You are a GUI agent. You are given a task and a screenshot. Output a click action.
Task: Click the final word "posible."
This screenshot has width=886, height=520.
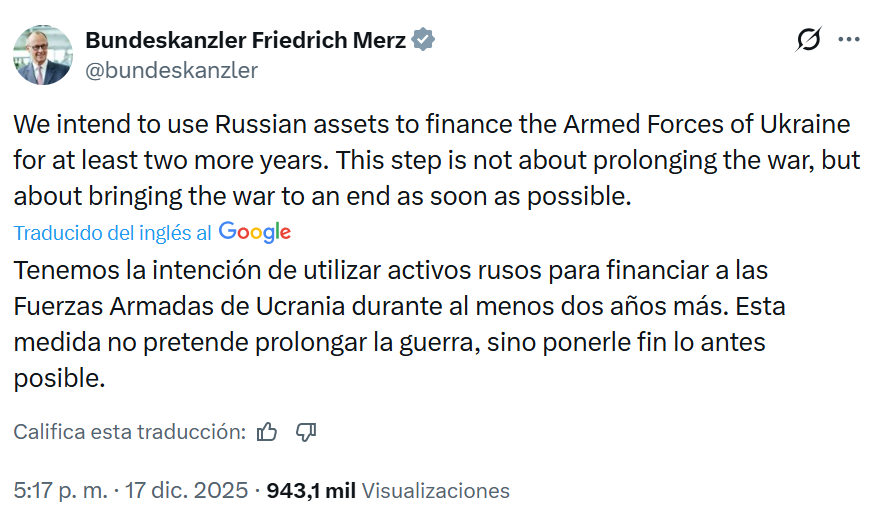59,379
